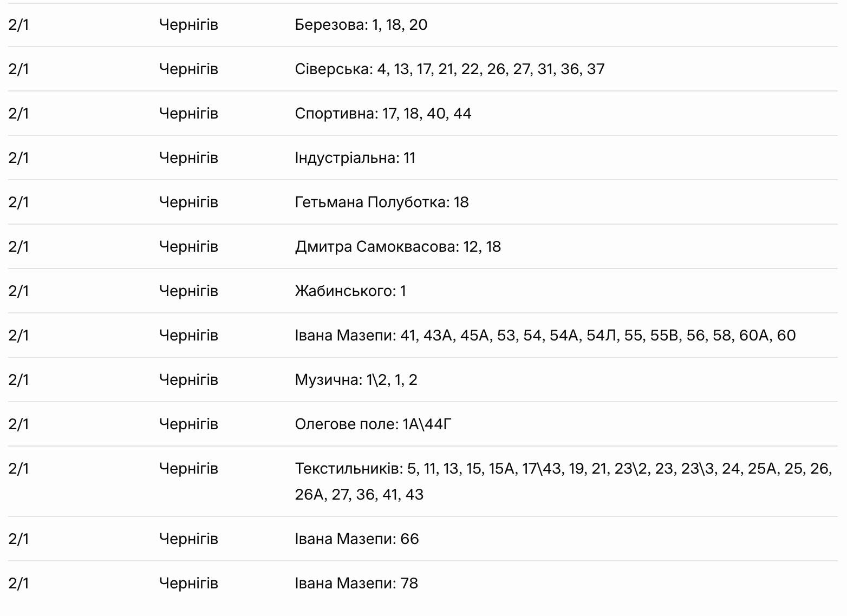Click the '2/1' queue in Сіверська row
The image size is (847, 616).
click(x=18, y=69)
